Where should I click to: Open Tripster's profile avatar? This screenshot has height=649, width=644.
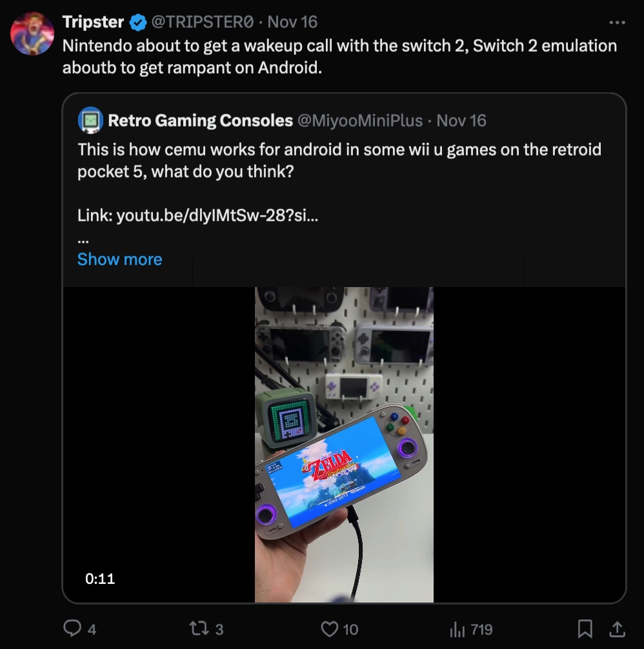pos(32,34)
